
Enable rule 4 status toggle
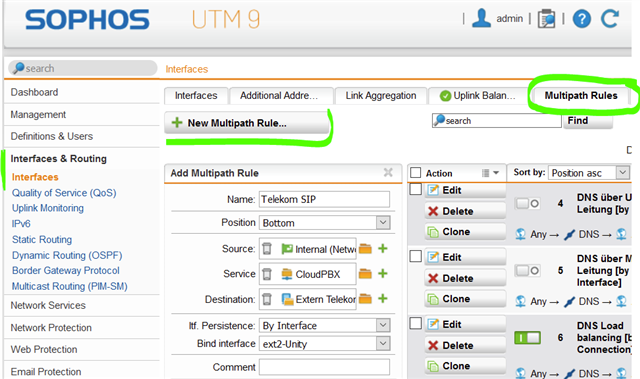pos(527,203)
